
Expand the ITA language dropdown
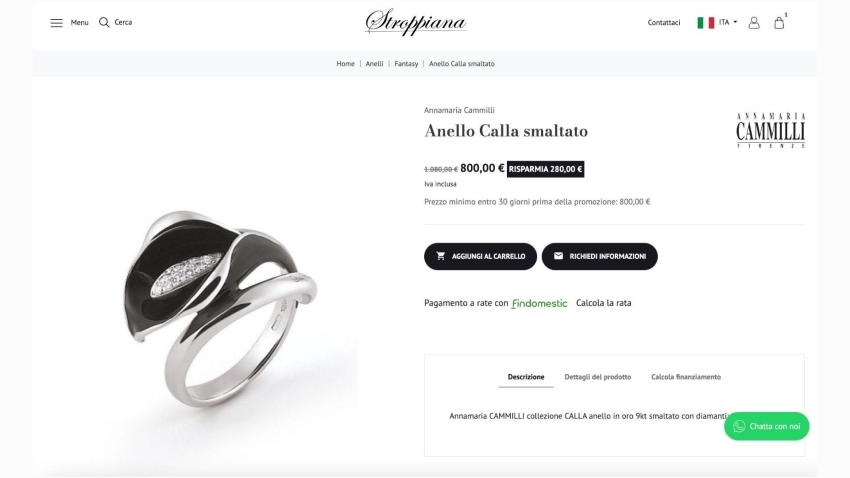click(x=728, y=22)
